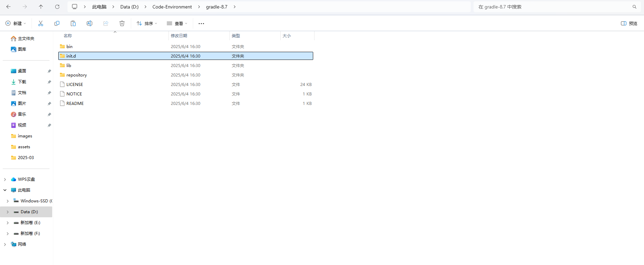Click the search box for gradle-8.7
Image resolution: width=644 pixels, height=265 pixels.
pos(552,7)
